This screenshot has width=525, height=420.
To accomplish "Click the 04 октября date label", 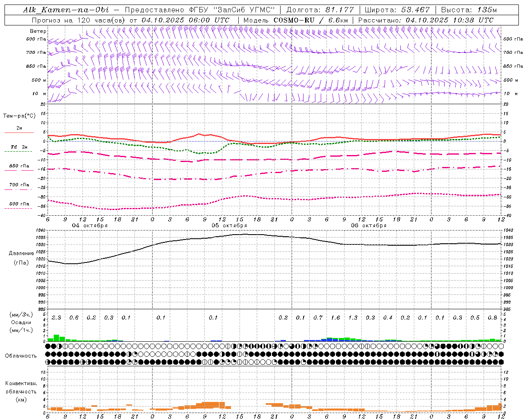I will 90,226.
